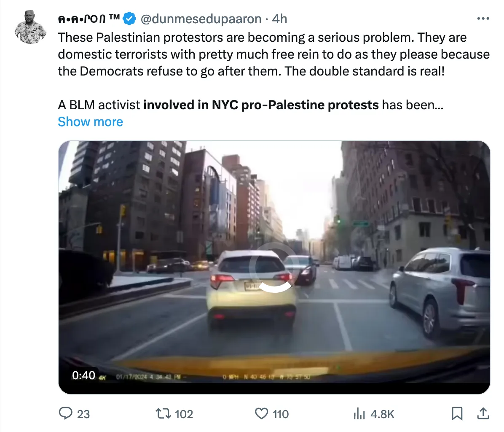Click the 110 likes count
The image size is (504, 432).
281,414
